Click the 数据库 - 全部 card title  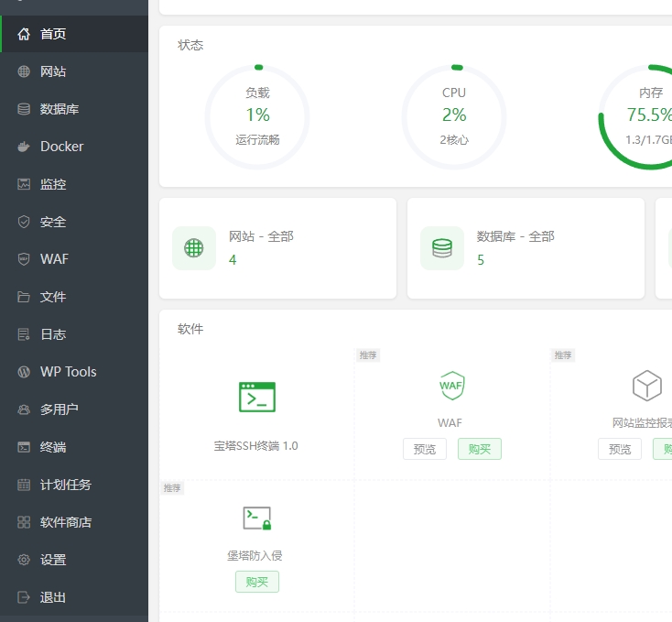[x=515, y=236]
